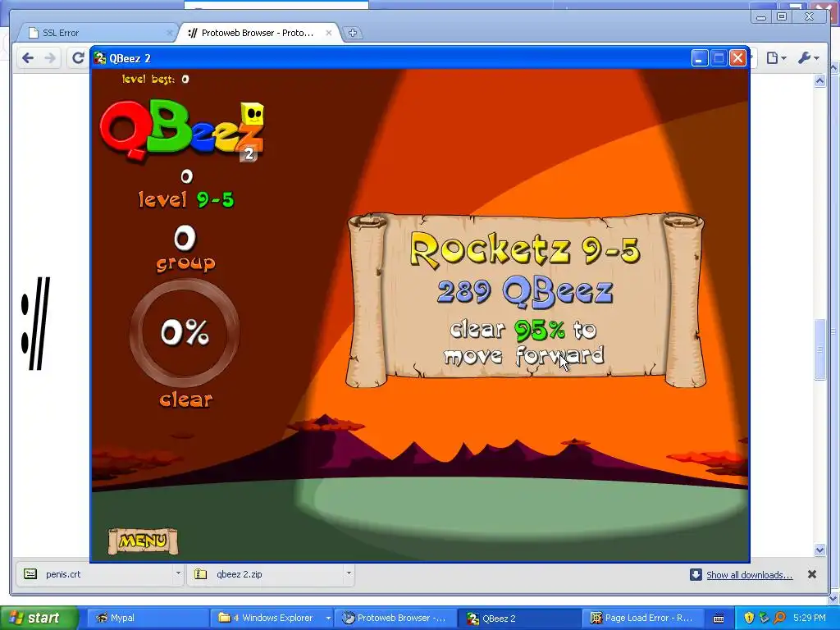Go back in the browser
This screenshot has width=840, height=630.
tap(28, 58)
